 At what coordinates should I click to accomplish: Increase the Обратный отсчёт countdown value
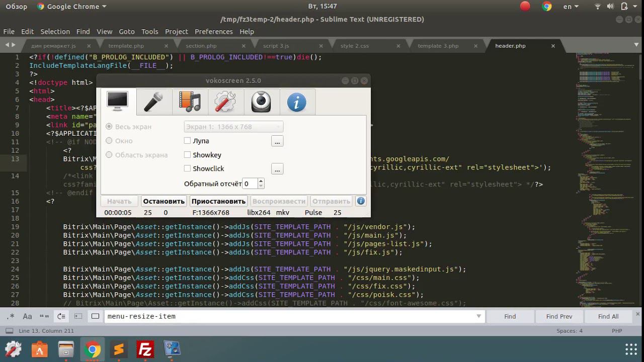tap(261, 181)
